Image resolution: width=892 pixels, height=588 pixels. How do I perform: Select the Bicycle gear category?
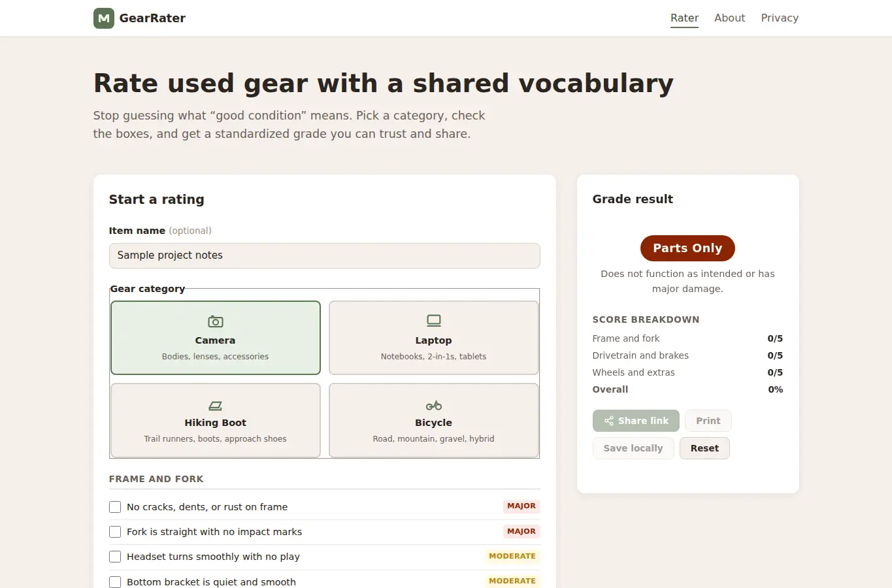434,420
